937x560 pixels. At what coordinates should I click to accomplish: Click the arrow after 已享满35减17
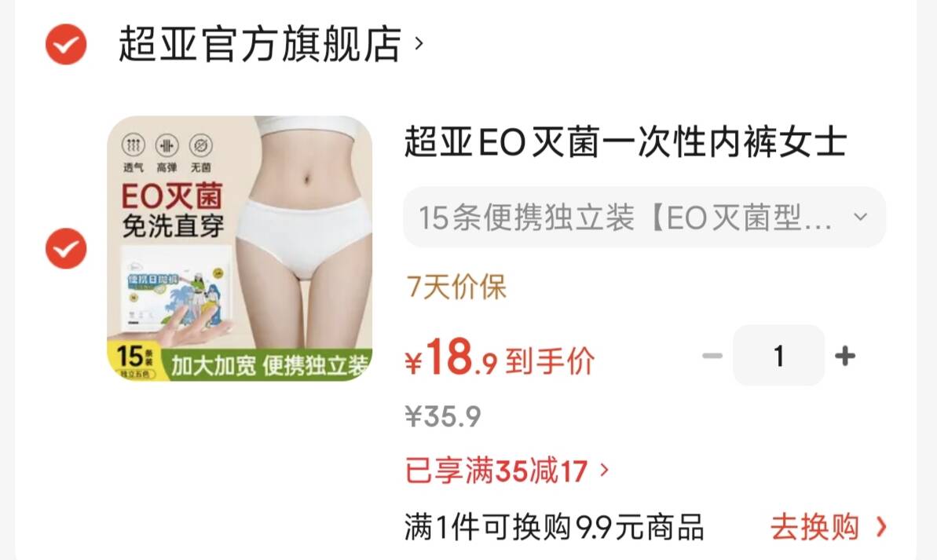click(x=603, y=470)
